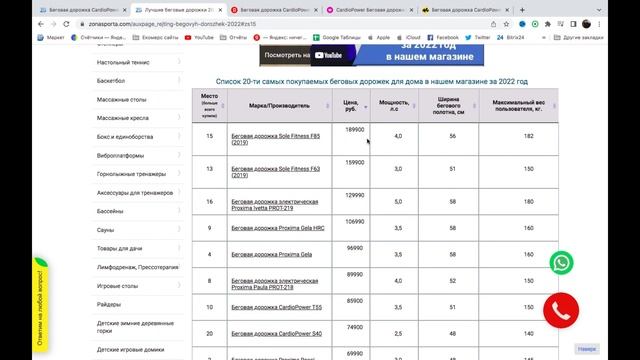
Task: Open Отчёты bookmark folder
Action: (x=233, y=38)
